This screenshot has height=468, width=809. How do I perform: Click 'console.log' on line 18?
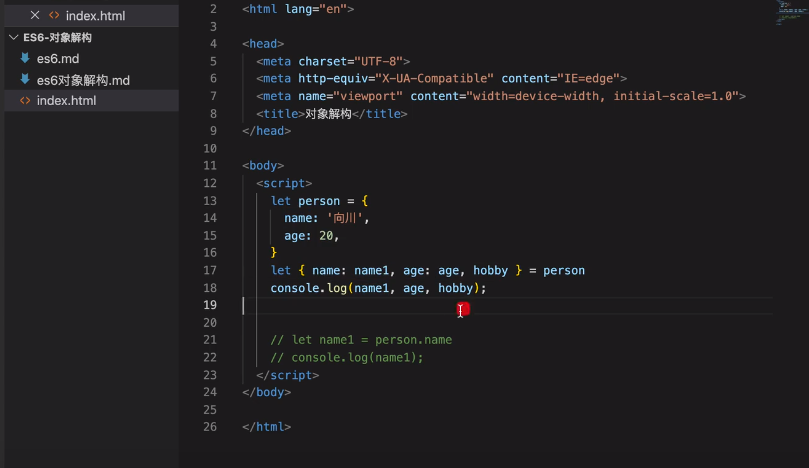click(x=309, y=288)
